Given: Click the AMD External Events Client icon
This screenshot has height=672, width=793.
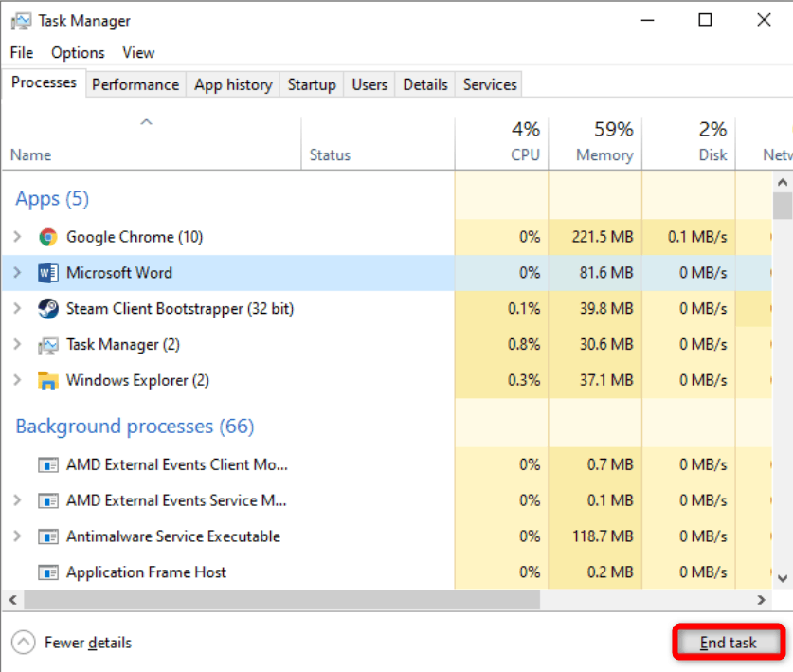Looking at the screenshot, I should click(48, 464).
